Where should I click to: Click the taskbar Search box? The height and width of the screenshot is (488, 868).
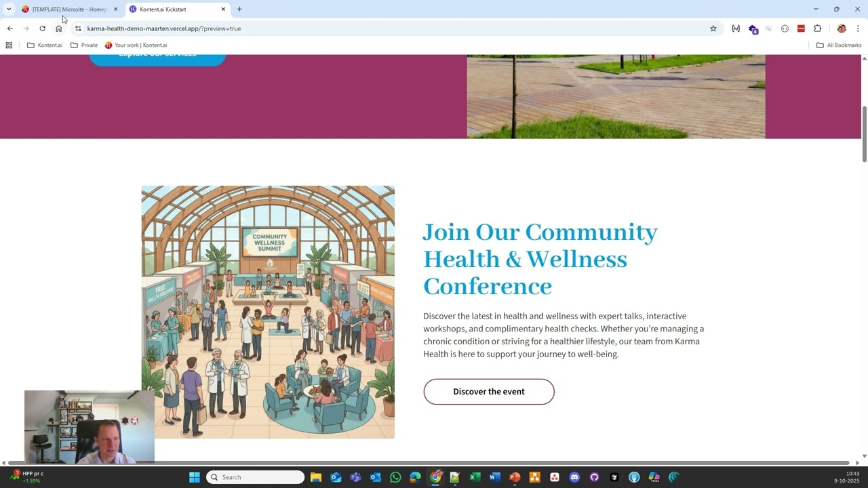click(255, 477)
